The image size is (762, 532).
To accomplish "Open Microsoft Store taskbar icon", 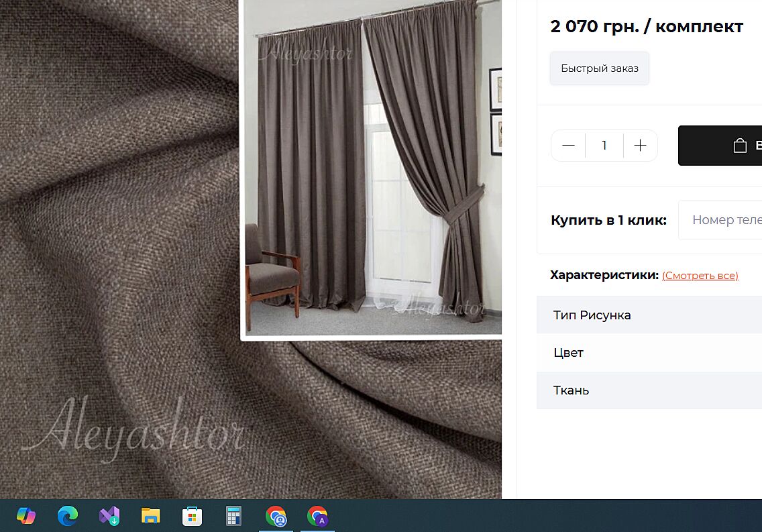I will [193, 516].
